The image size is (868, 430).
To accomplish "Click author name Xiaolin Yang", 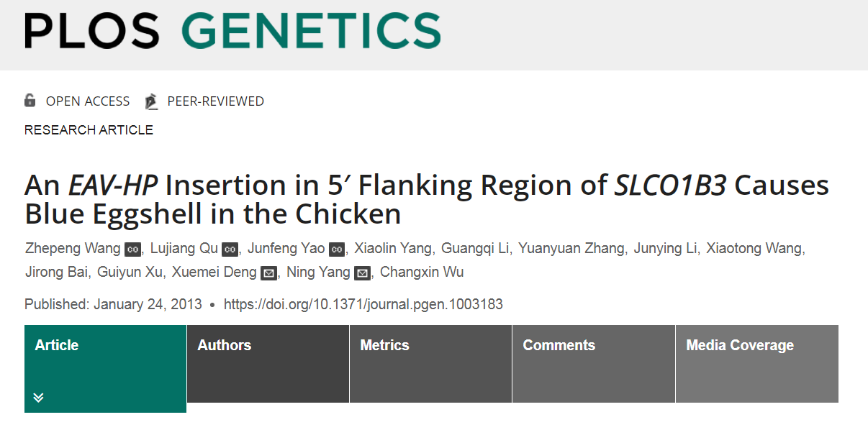I will coord(392,249).
